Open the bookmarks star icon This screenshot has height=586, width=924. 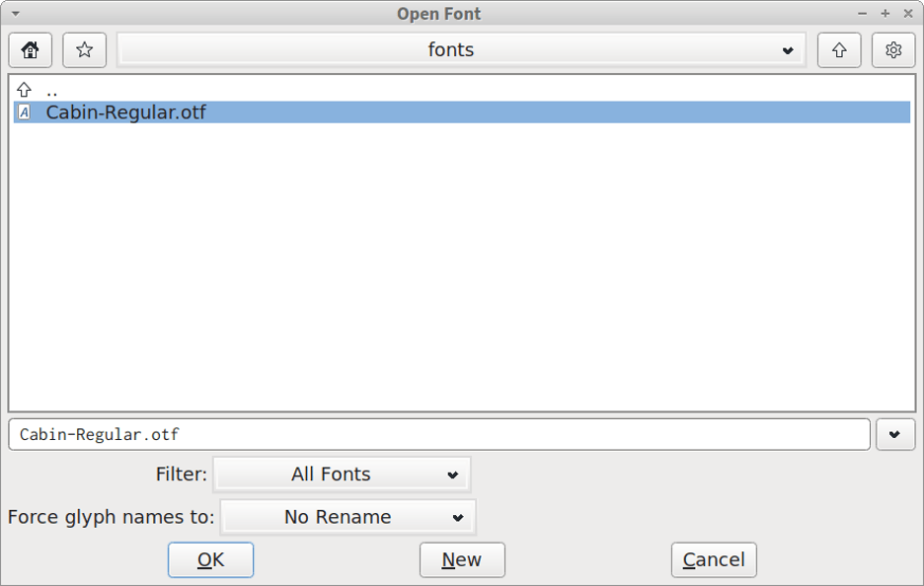[84, 49]
